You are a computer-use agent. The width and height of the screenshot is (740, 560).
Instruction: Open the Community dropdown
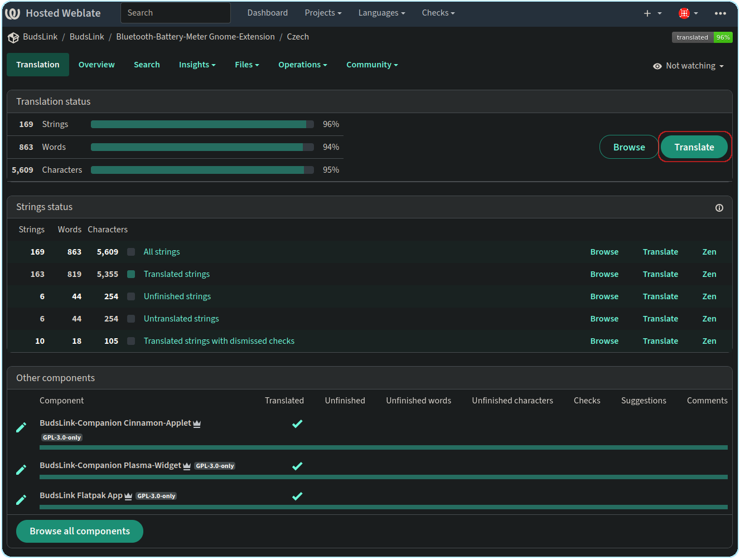tap(372, 65)
